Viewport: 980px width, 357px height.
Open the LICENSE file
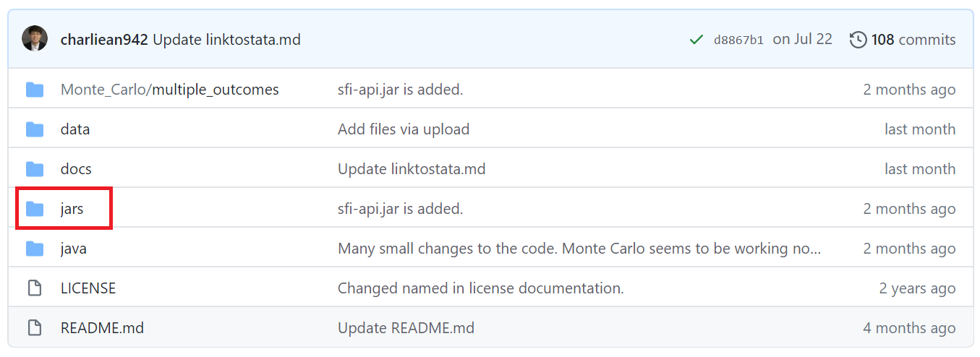(88, 288)
